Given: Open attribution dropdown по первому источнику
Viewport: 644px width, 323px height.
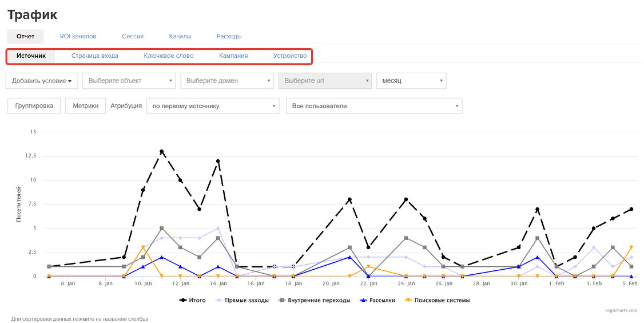Looking at the screenshot, I should click(213, 106).
